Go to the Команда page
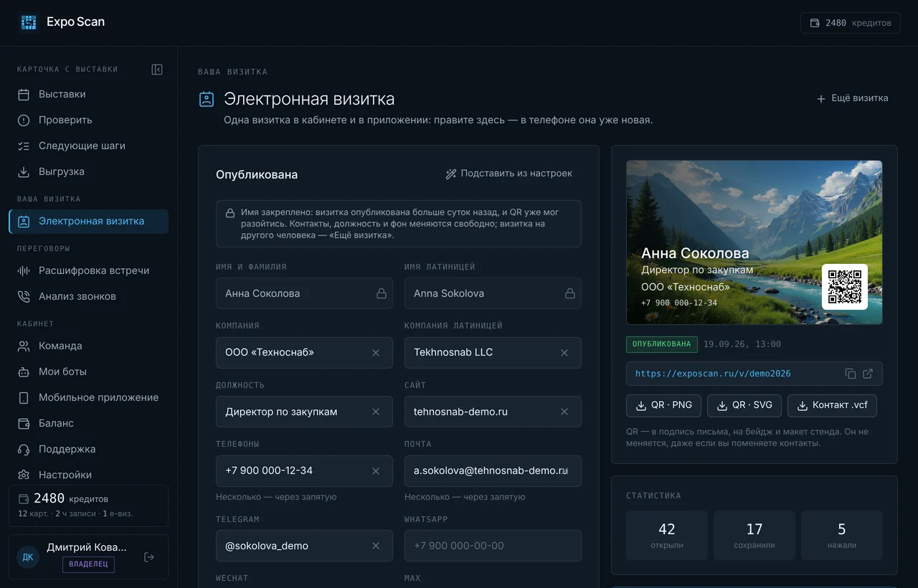Image resolution: width=918 pixels, height=588 pixels. click(x=89, y=346)
